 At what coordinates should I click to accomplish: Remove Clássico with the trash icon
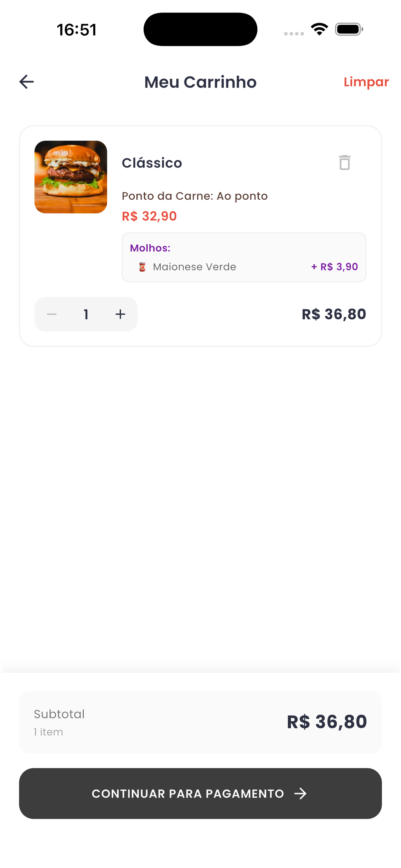pos(344,163)
